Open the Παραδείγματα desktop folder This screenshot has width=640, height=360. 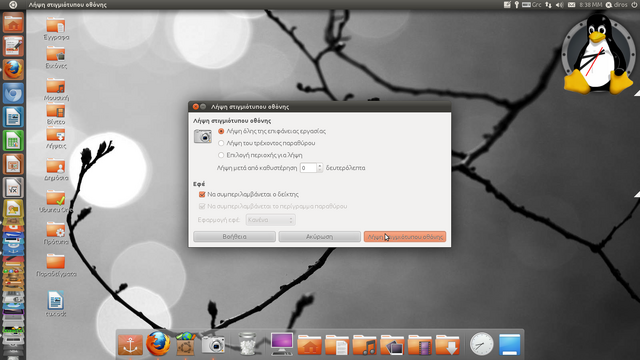coord(56,265)
